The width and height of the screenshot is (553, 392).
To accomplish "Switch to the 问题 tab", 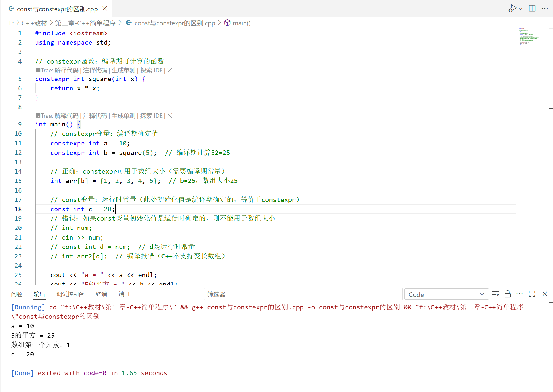I will coord(17,294).
